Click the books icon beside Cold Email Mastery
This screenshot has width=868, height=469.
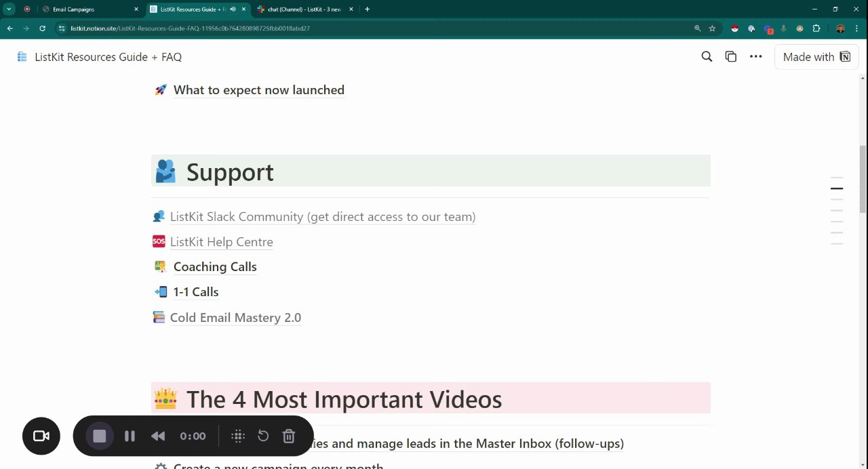tap(159, 317)
